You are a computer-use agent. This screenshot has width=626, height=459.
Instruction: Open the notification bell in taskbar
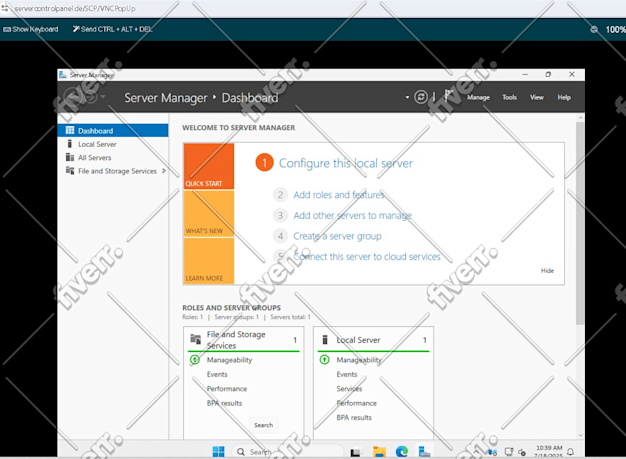click(x=571, y=452)
